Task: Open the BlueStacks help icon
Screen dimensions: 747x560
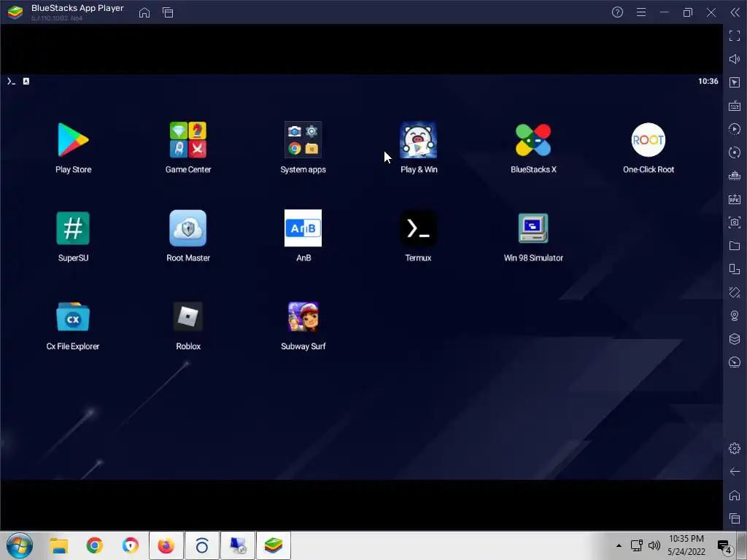Action: point(617,12)
